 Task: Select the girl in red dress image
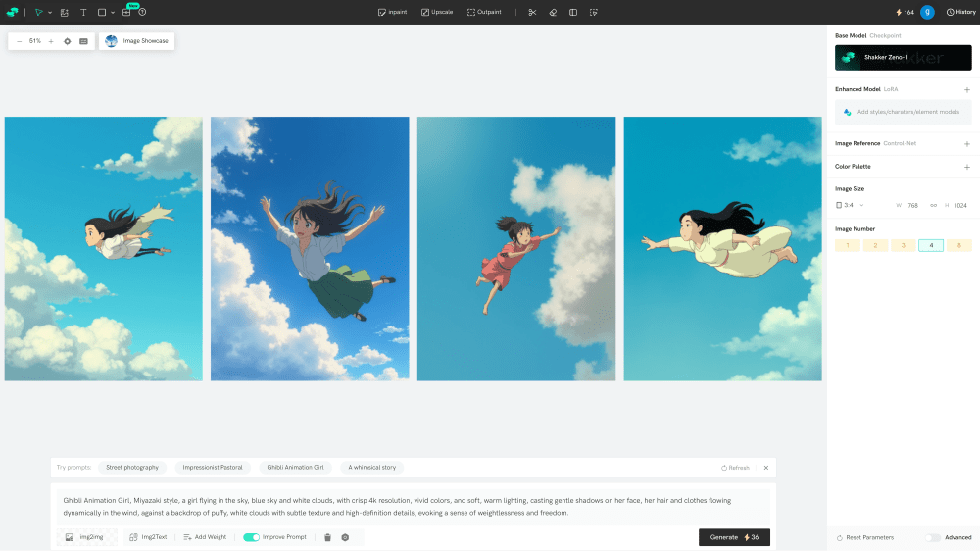point(516,249)
